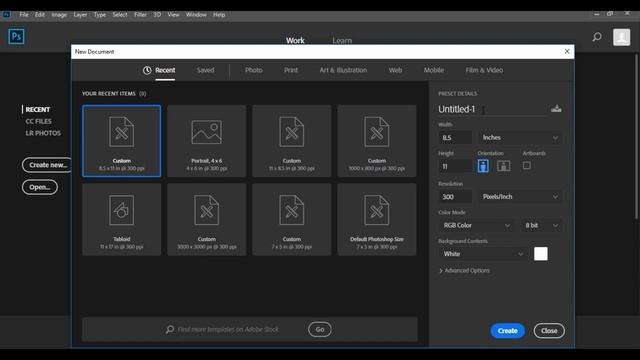The height and width of the screenshot is (360, 640).
Task: Switch to Art & Illustration tab
Action: (343, 70)
